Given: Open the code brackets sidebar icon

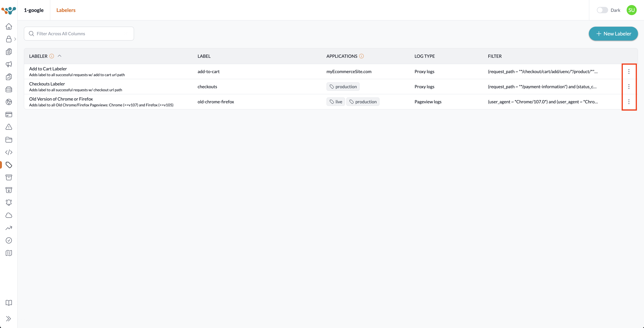Looking at the screenshot, I should (x=9, y=152).
